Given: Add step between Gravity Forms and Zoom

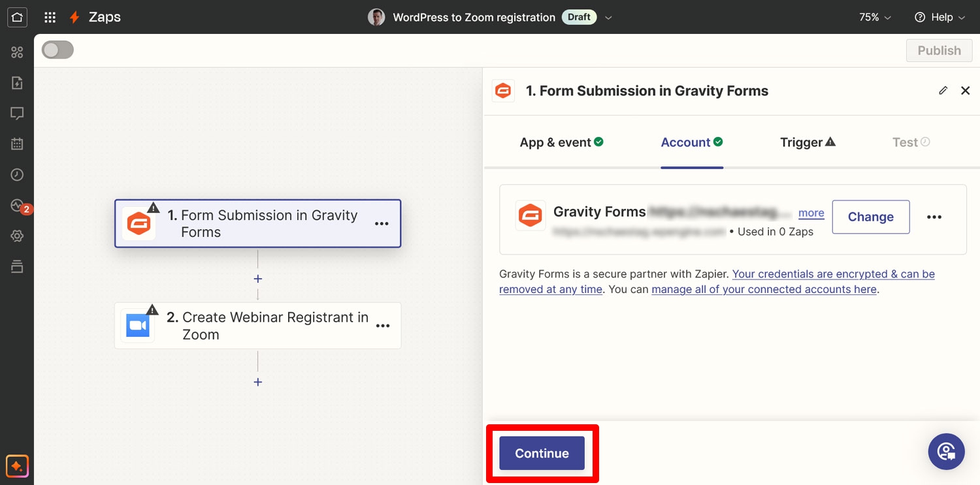Looking at the screenshot, I should tap(258, 279).
